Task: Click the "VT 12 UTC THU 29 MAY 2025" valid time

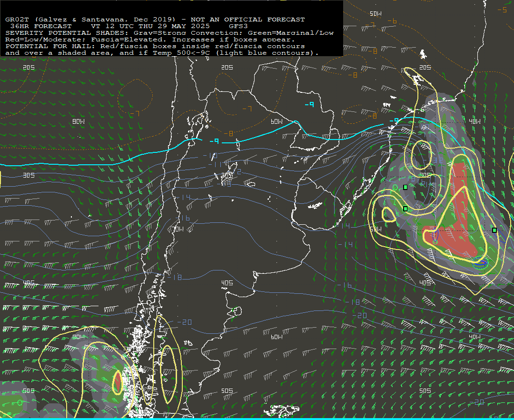Action: tap(150, 26)
